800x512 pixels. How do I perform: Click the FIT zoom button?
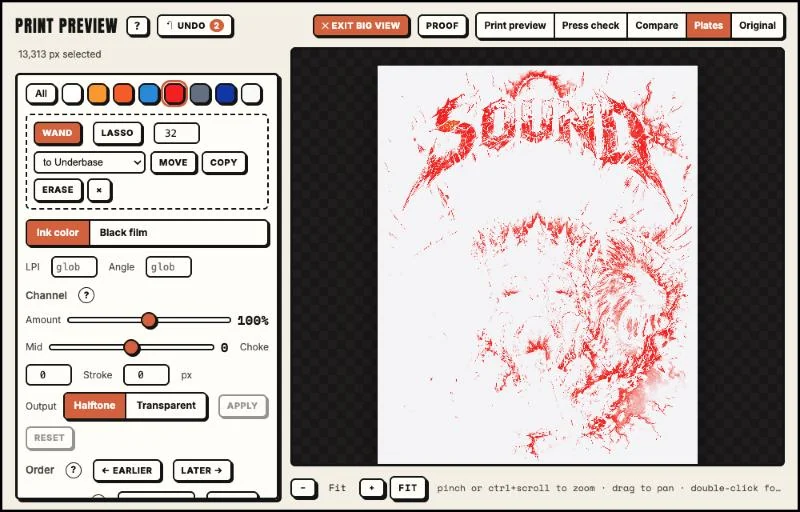(x=408, y=488)
